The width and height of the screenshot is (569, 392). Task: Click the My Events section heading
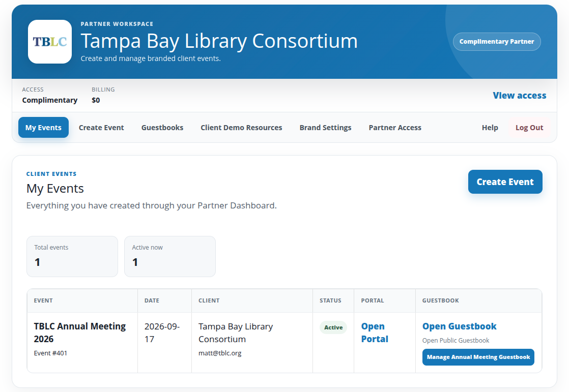pyautogui.click(x=55, y=189)
